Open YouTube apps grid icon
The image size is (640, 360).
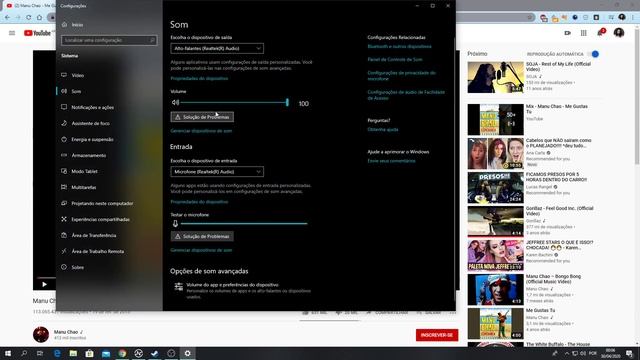coord(583,33)
